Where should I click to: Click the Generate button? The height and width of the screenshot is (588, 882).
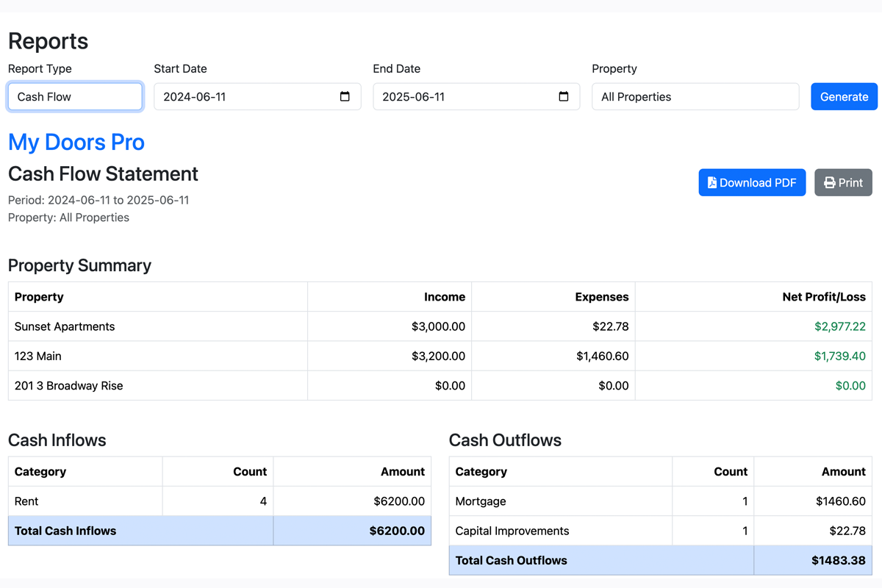(x=844, y=96)
